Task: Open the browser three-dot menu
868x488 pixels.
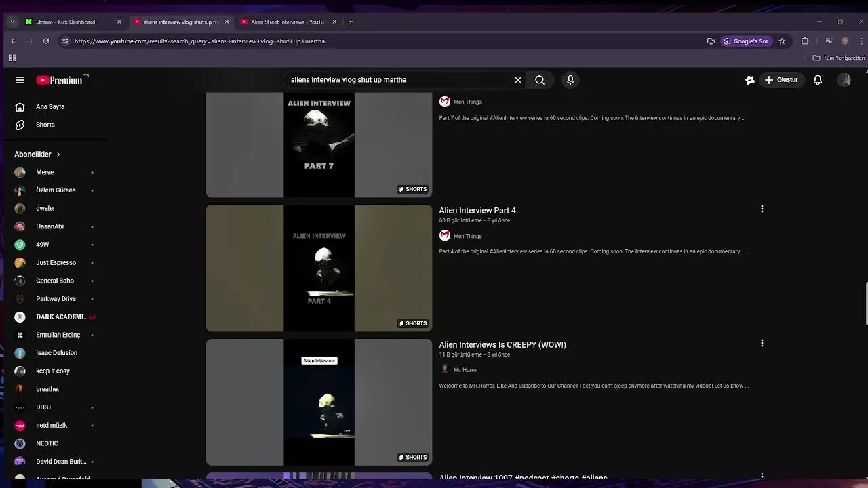Action: click(x=861, y=41)
